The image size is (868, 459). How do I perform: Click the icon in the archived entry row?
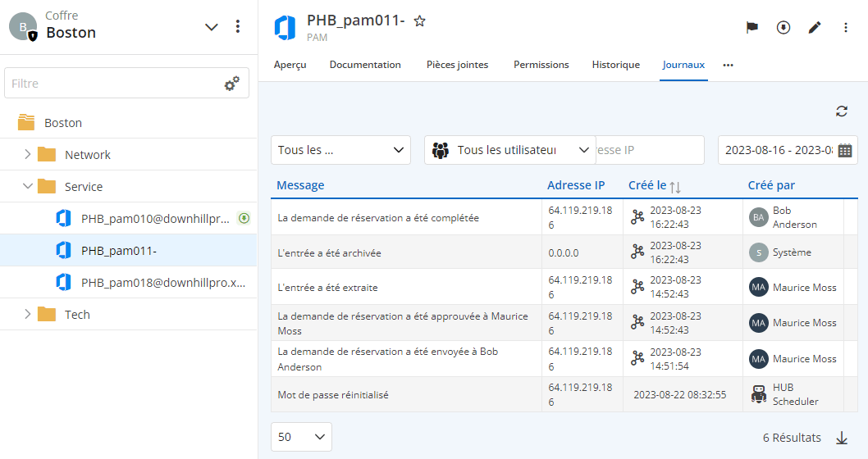637,252
